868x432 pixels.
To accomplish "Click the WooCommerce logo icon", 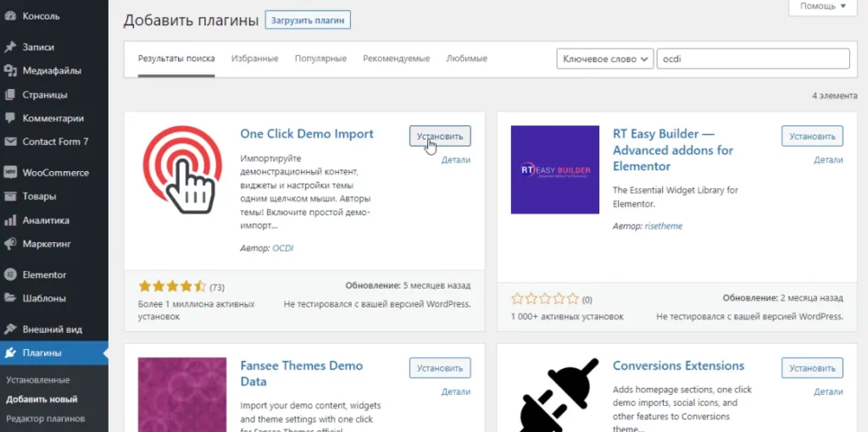I will (10, 173).
